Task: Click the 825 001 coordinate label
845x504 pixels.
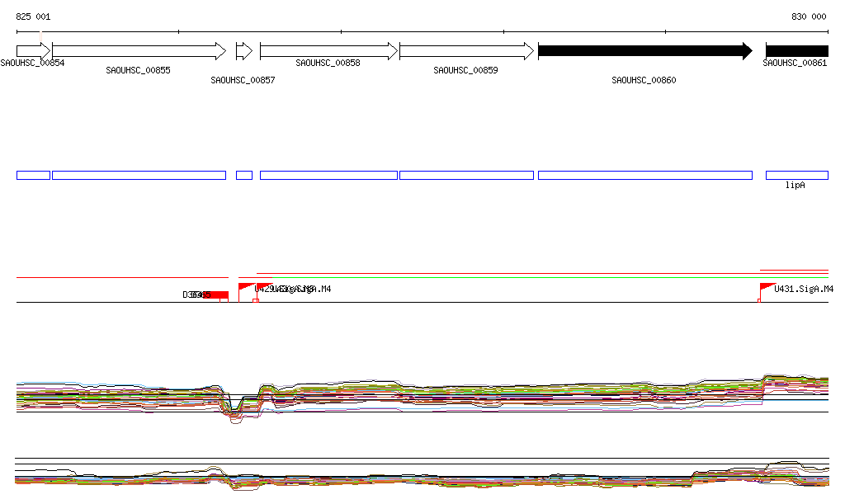Action: (x=33, y=16)
